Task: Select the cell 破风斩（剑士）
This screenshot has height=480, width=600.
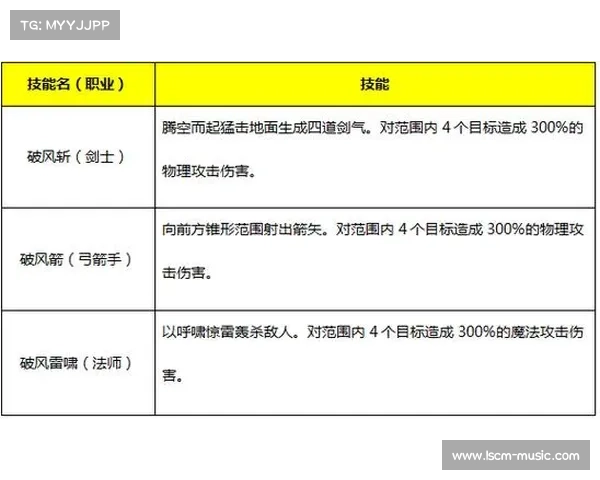Action: click(x=78, y=157)
